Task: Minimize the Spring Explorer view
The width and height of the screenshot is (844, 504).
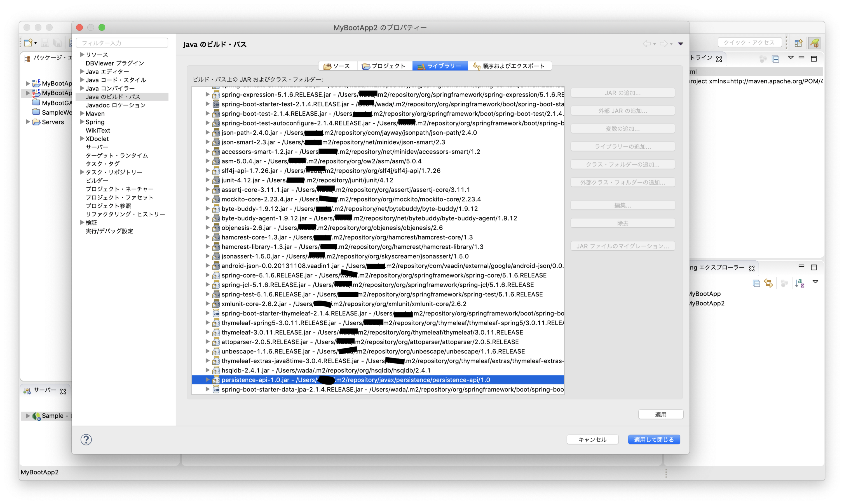Action: coord(801,267)
